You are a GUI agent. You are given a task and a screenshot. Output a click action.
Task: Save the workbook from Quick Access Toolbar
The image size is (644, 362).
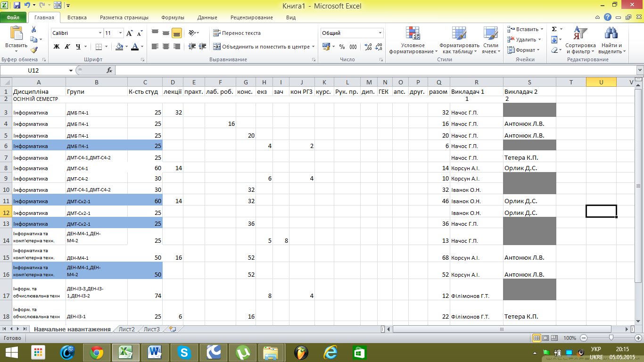[x=17, y=6]
